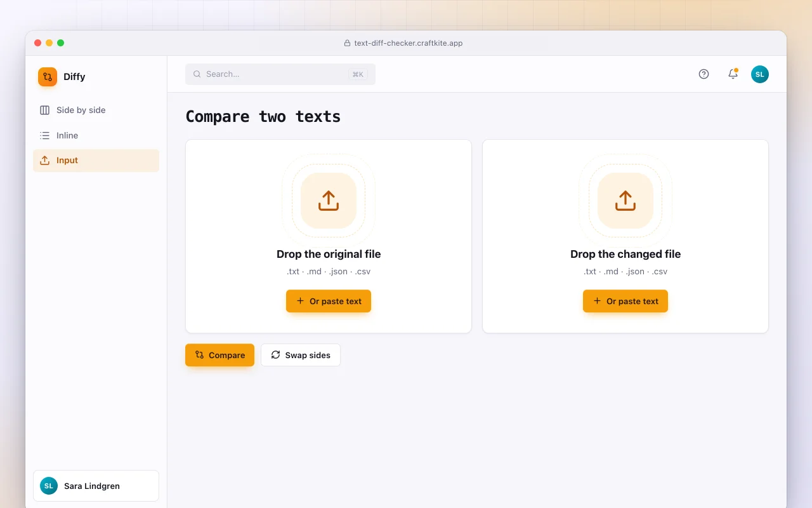Click Sara Lindgren's avatar in sidebar

[x=49, y=486]
